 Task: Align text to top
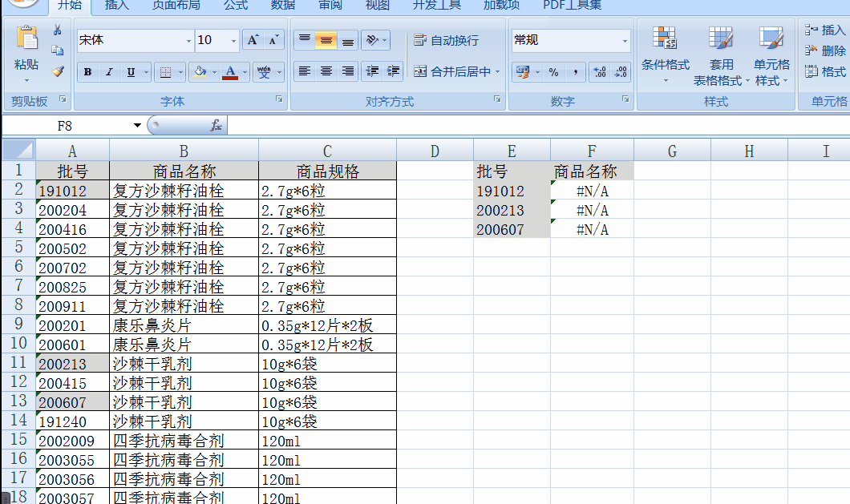pyautogui.click(x=305, y=40)
